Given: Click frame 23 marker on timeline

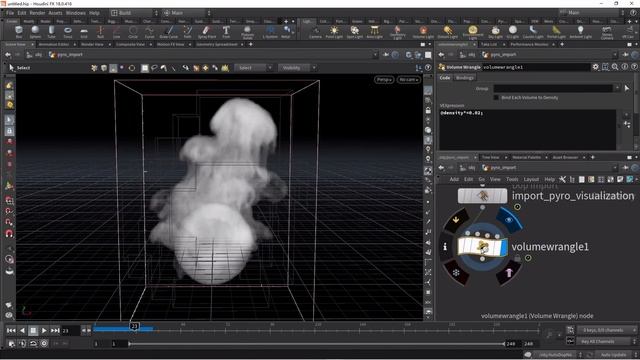Looking at the screenshot, I should point(134,326).
